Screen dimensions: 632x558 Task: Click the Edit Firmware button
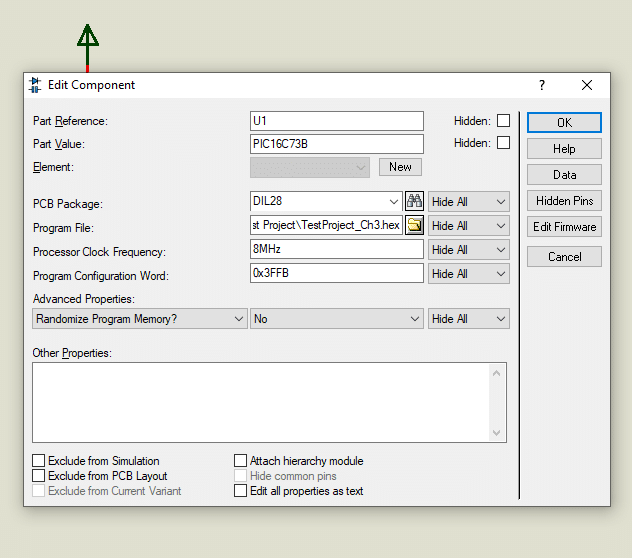(564, 227)
